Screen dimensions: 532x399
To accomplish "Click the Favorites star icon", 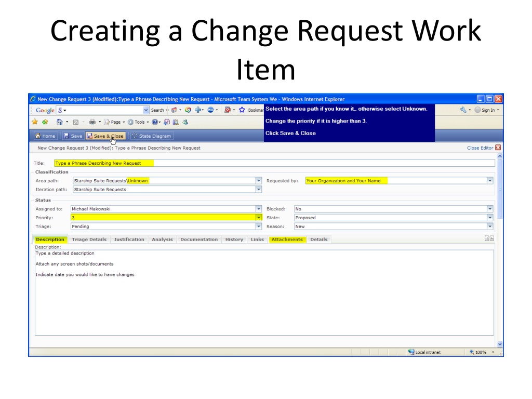I will pos(35,122).
